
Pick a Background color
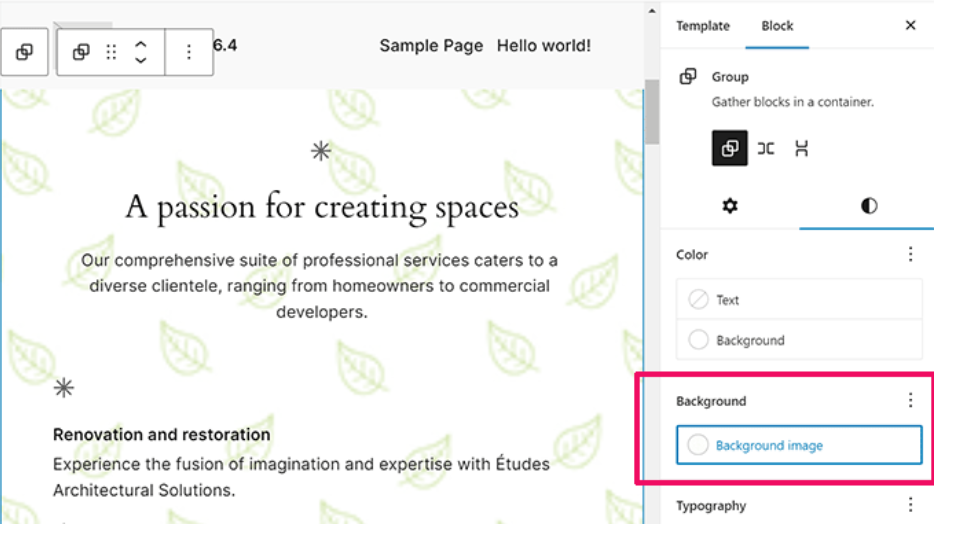point(799,340)
